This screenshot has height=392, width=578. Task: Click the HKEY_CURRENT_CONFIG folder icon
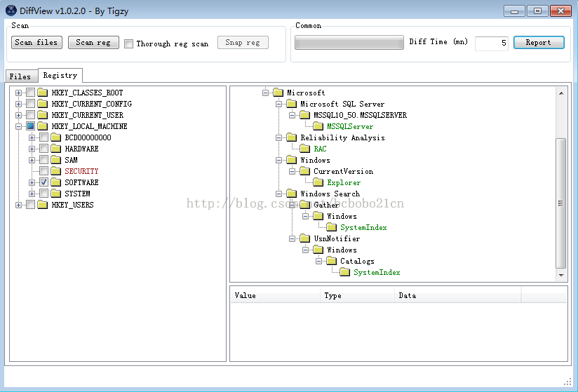(x=42, y=104)
